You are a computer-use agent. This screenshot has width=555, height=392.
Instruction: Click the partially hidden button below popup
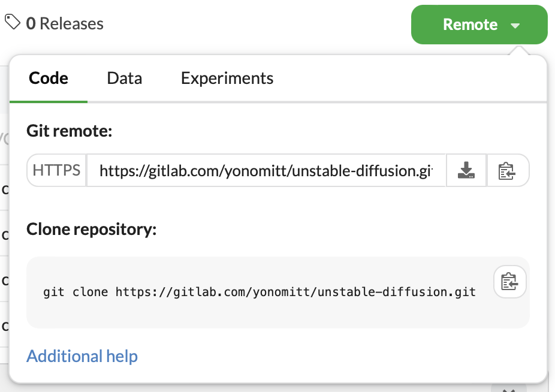click(504, 387)
